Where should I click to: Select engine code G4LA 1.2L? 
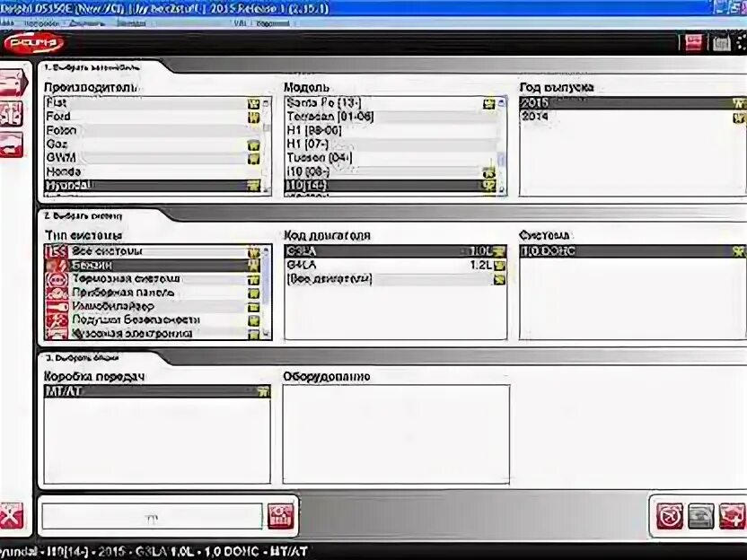tap(395, 266)
